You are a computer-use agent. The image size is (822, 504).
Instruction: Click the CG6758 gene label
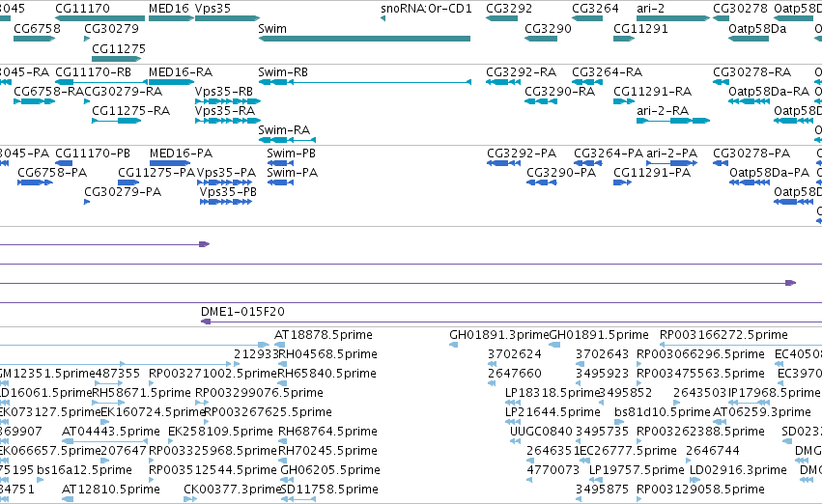point(37,28)
